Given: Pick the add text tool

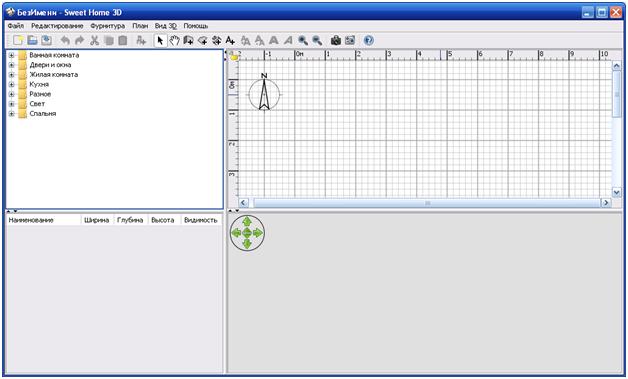Looking at the screenshot, I should click(x=230, y=40).
